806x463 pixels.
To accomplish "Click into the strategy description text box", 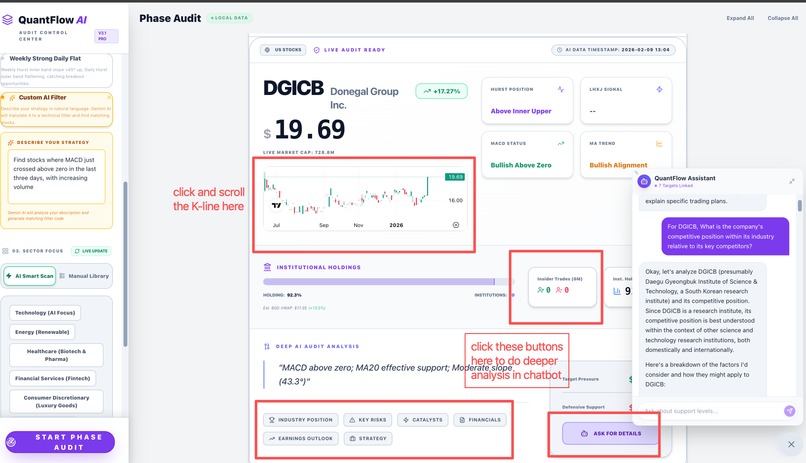I will coord(57,176).
